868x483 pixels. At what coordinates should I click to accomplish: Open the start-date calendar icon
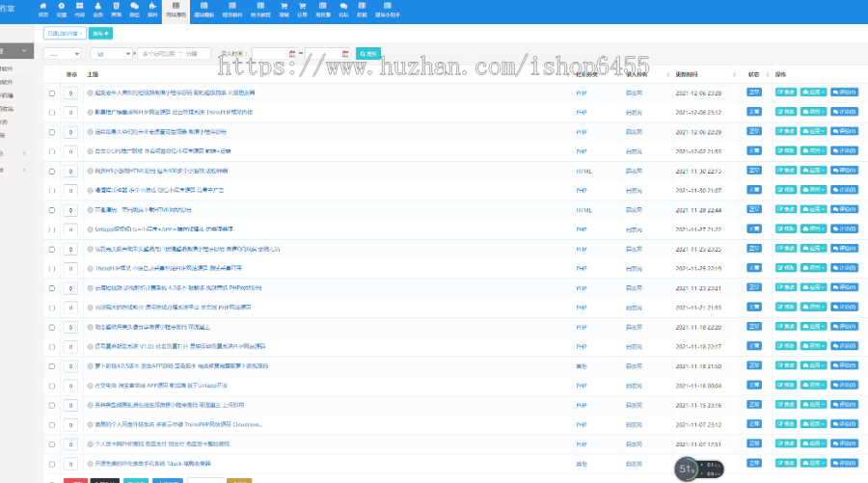(292, 54)
